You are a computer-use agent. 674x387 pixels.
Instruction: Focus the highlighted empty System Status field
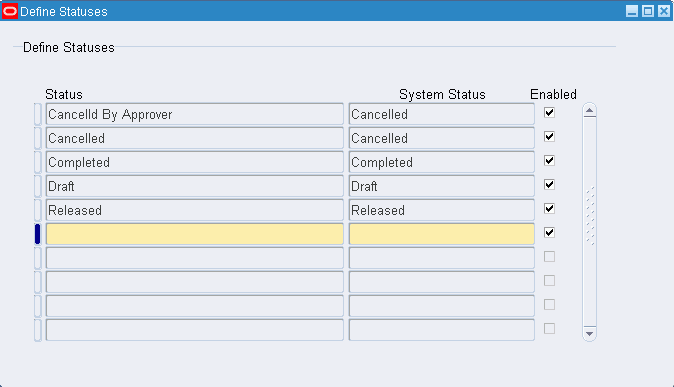tap(441, 234)
